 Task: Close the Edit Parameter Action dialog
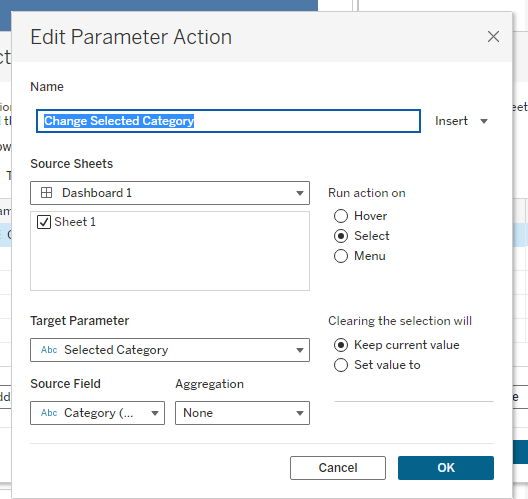[x=493, y=36]
